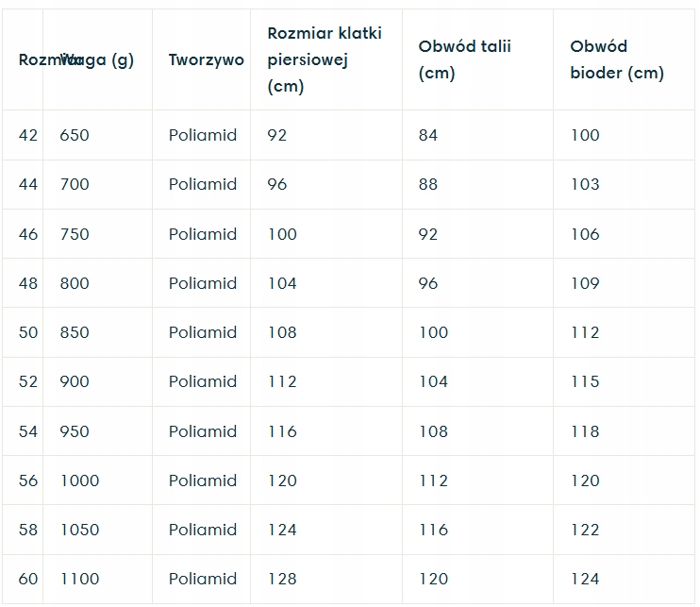Select the hip circumference value 118
Screen dimensions: 700x607
pyautogui.click(x=585, y=431)
